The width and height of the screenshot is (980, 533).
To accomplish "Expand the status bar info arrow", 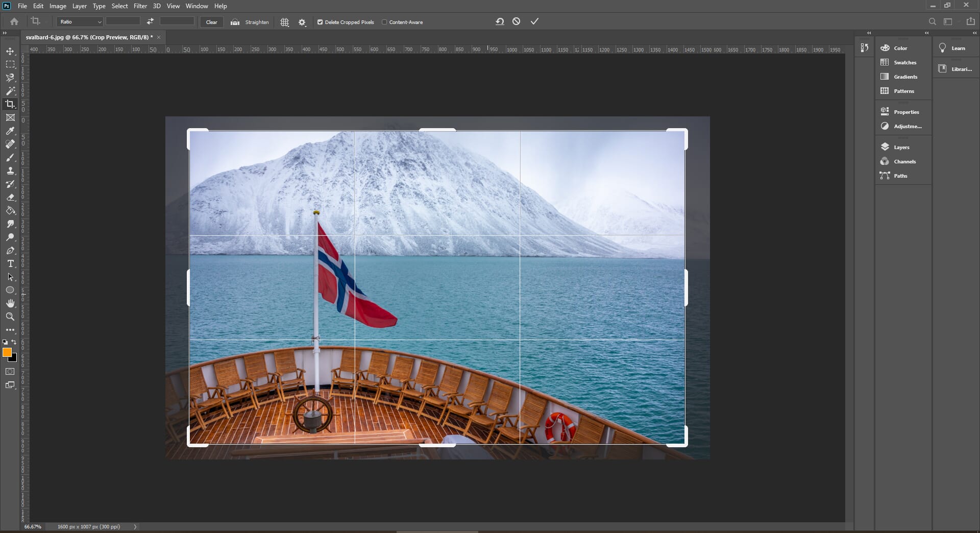I will point(135,527).
